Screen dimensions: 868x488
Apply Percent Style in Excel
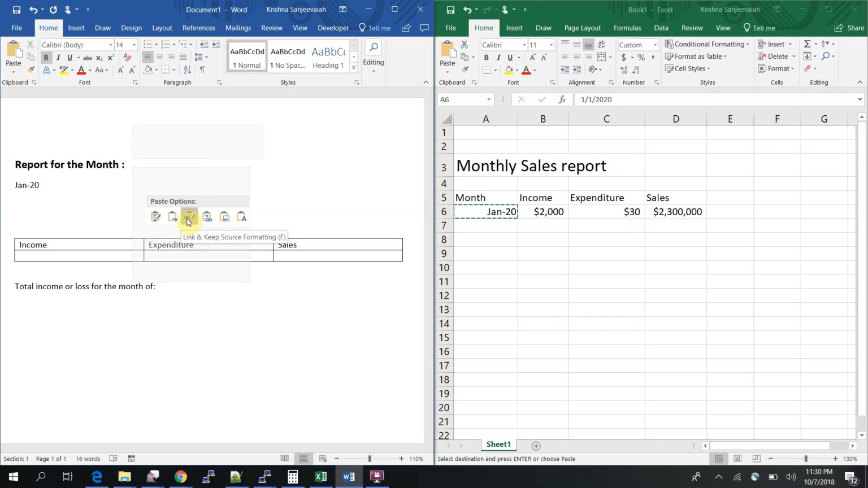pos(642,57)
